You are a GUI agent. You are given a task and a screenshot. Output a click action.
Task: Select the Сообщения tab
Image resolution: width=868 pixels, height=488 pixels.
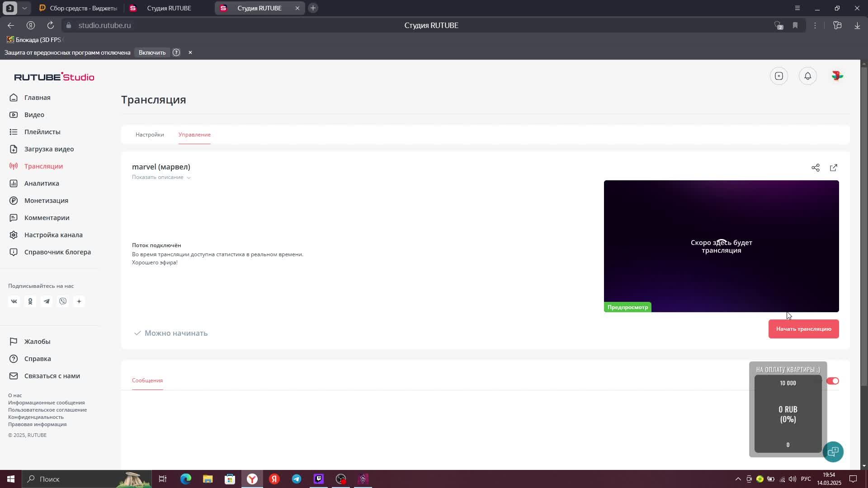click(147, 380)
